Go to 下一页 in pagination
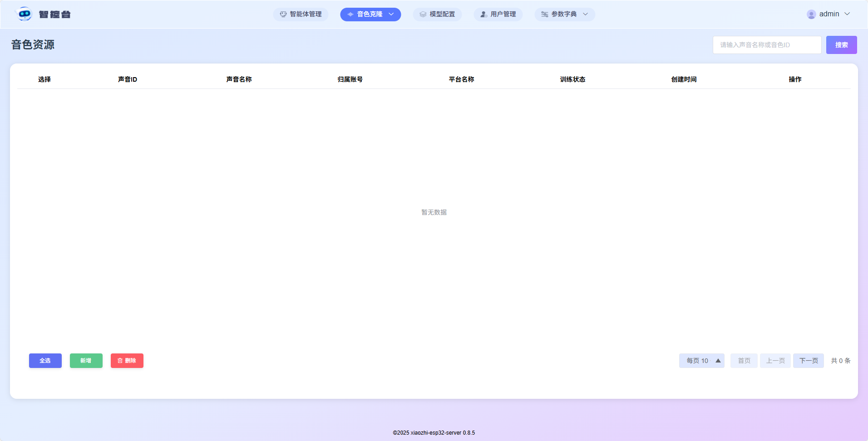868x441 pixels. click(x=808, y=361)
